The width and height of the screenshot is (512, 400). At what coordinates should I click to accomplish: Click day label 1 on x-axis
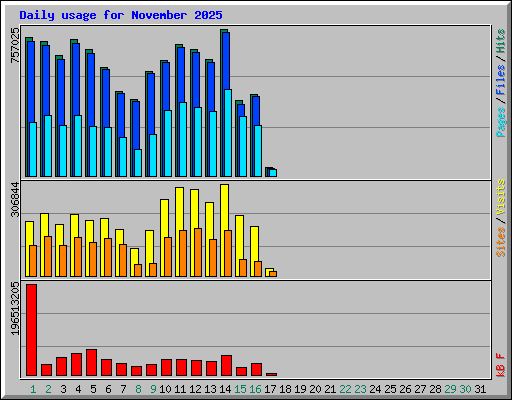[x=33, y=389]
